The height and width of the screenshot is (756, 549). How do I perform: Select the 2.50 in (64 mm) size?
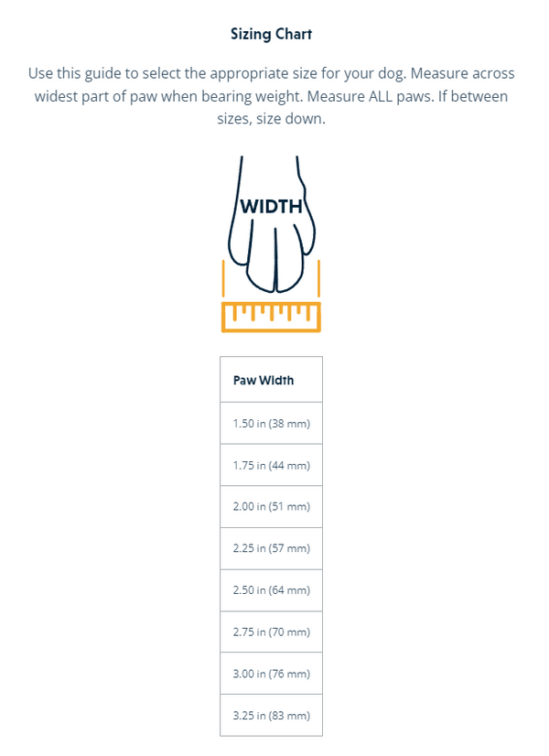point(272,590)
